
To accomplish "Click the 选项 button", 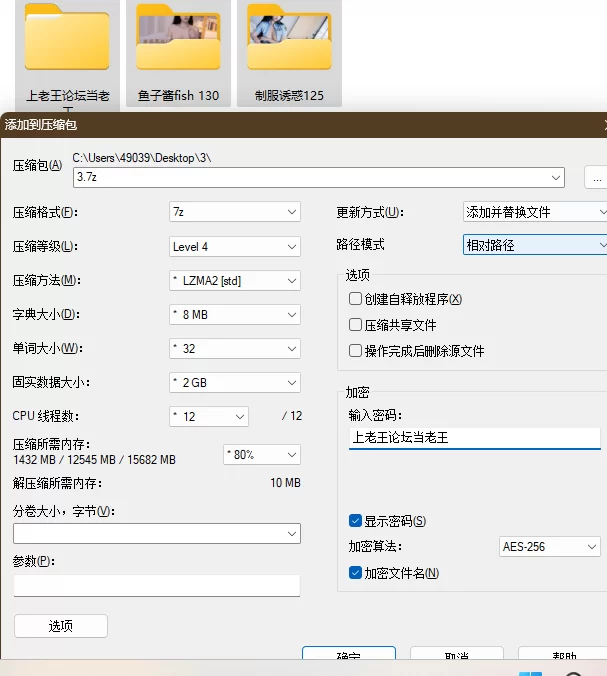I will tap(61, 626).
